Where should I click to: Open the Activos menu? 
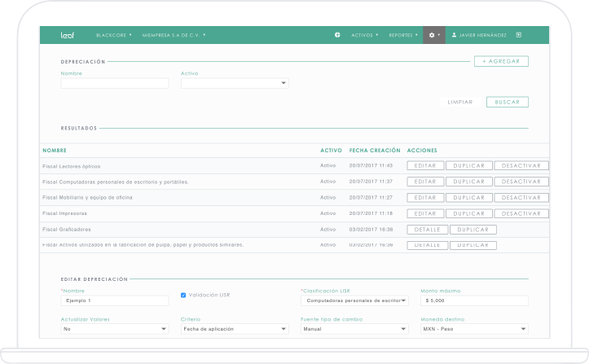[x=364, y=36]
